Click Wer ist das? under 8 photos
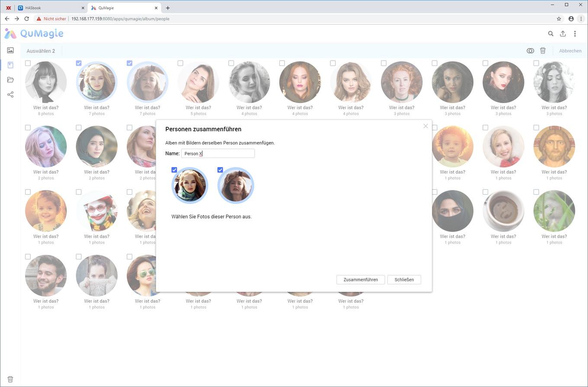588x387 pixels. point(46,107)
